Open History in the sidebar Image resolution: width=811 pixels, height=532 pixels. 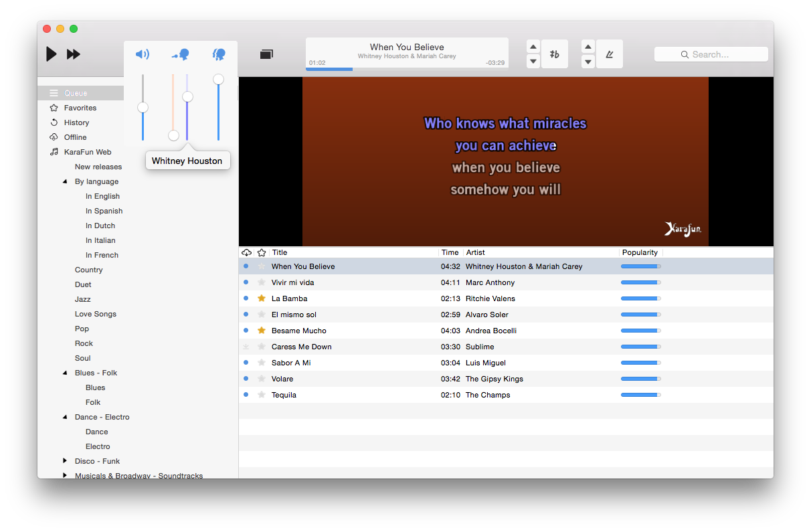coord(76,122)
